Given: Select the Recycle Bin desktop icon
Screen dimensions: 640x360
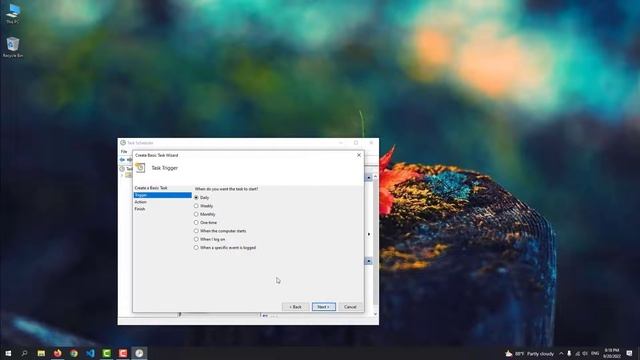Looking at the screenshot, I should [x=13, y=47].
